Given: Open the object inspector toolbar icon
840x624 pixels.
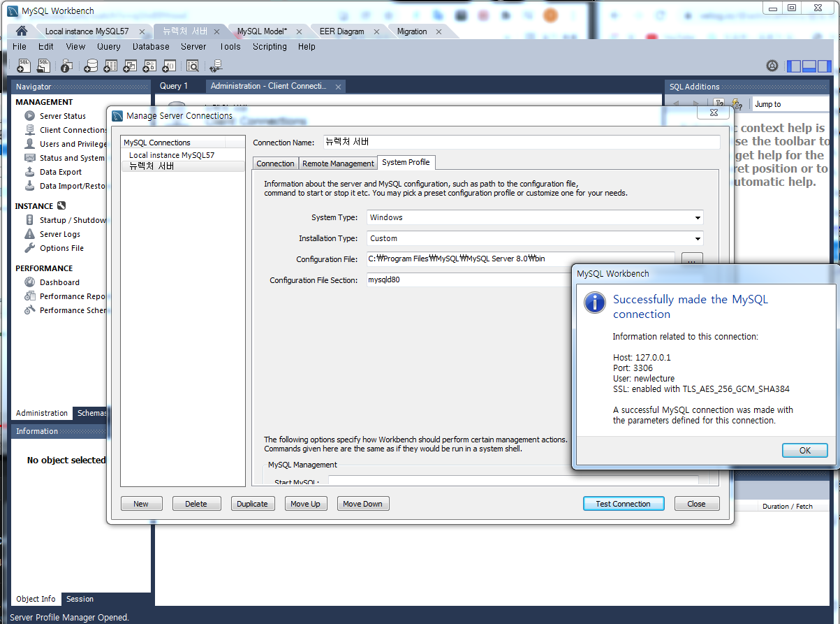Looking at the screenshot, I should [66, 66].
